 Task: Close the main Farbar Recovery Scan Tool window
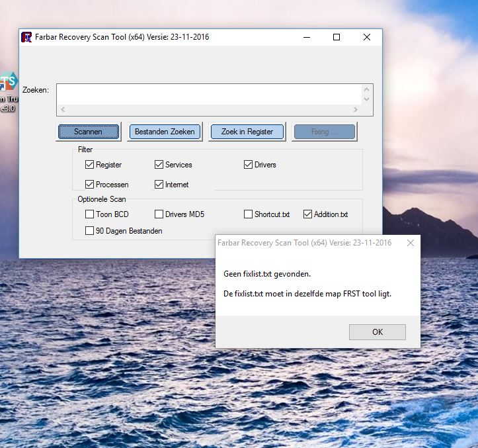(367, 37)
